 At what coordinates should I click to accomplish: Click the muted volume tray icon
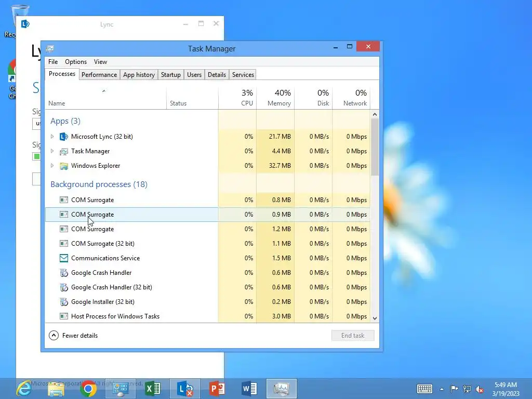480,389
